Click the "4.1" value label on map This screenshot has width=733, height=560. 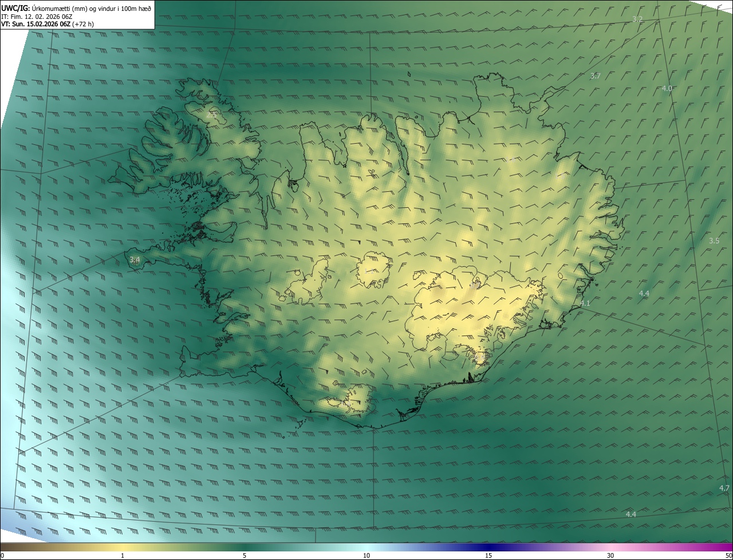pos(585,303)
